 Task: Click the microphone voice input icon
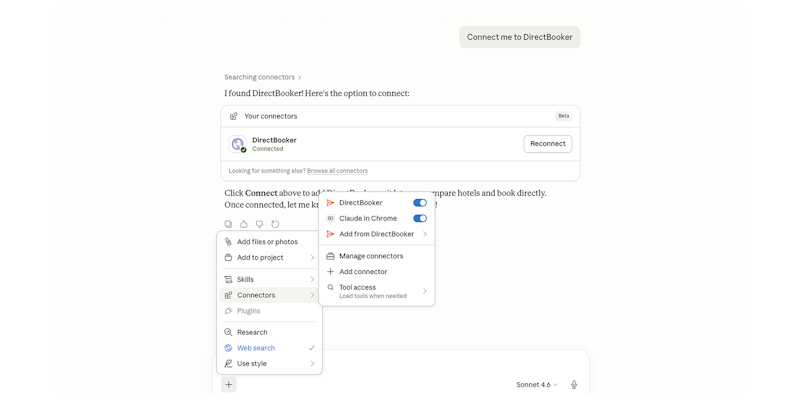click(574, 385)
